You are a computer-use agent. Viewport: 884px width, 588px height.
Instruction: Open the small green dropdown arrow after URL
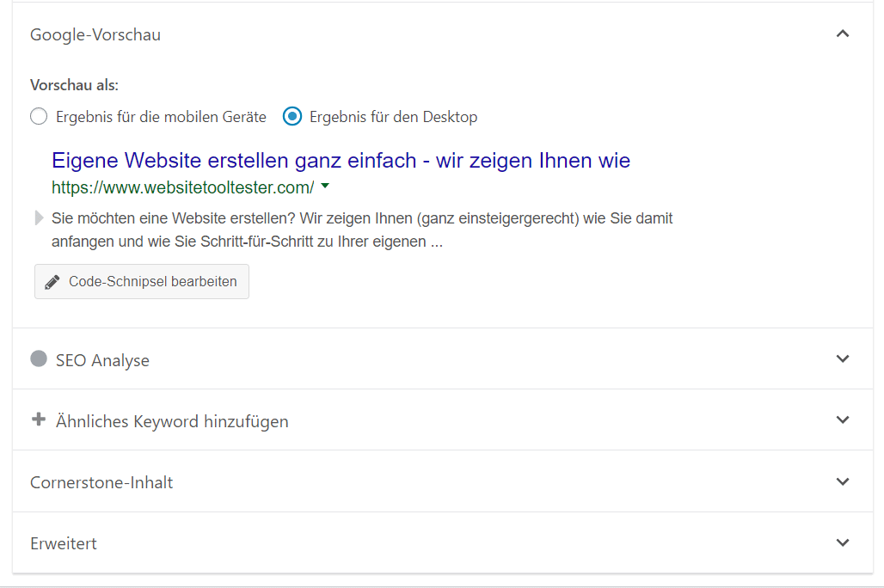(325, 186)
